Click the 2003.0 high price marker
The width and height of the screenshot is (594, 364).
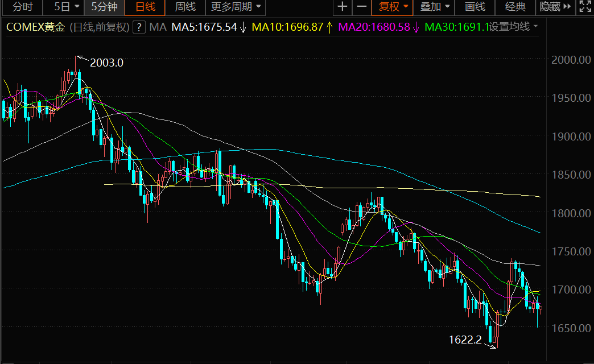tap(106, 63)
